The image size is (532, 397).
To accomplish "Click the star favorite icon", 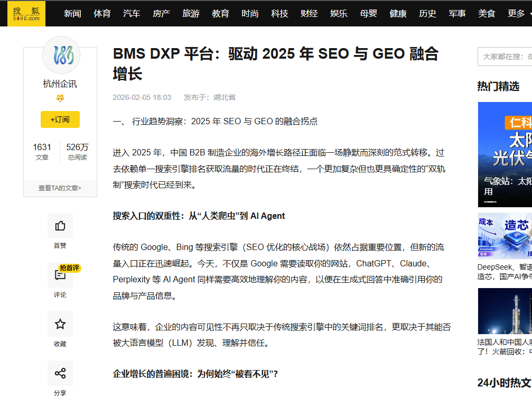I will coord(60,324).
